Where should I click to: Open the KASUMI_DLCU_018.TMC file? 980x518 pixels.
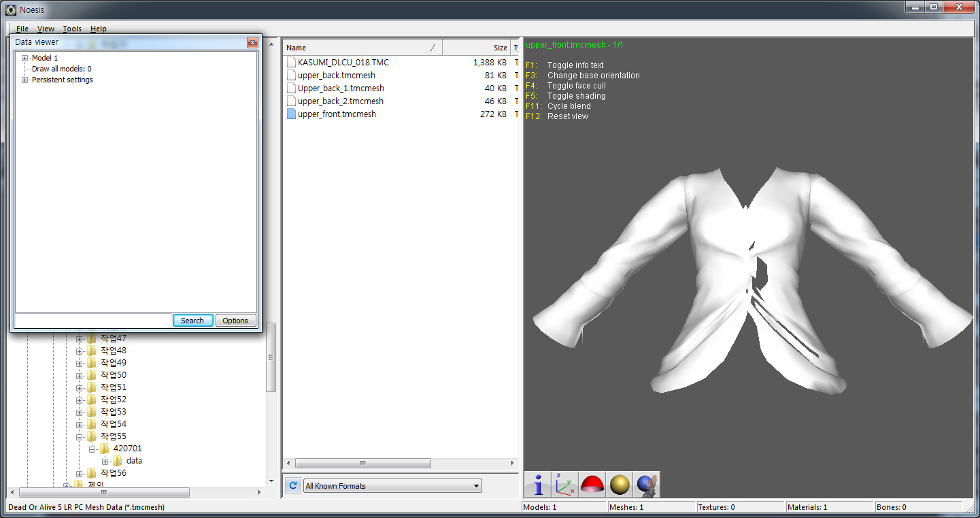[x=343, y=63]
